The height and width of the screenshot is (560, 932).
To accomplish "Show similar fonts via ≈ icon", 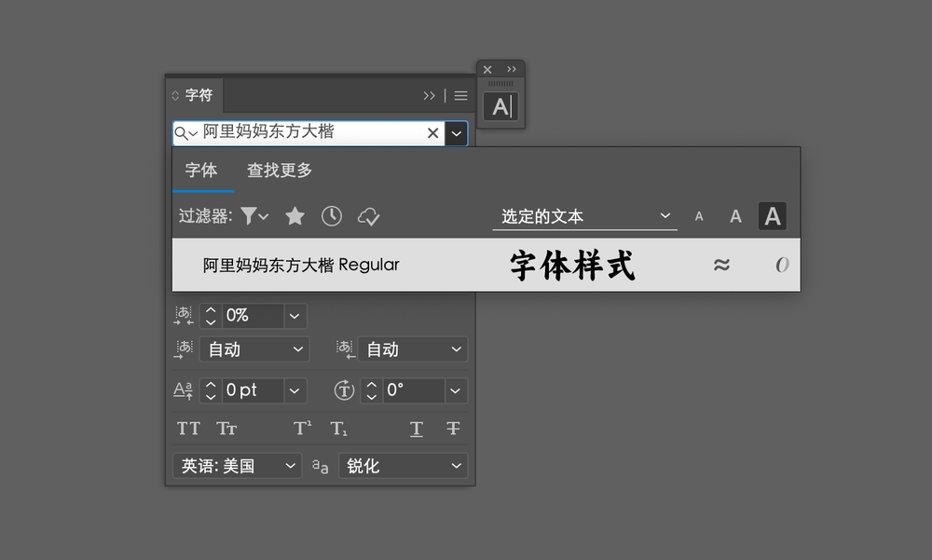I will point(721,265).
